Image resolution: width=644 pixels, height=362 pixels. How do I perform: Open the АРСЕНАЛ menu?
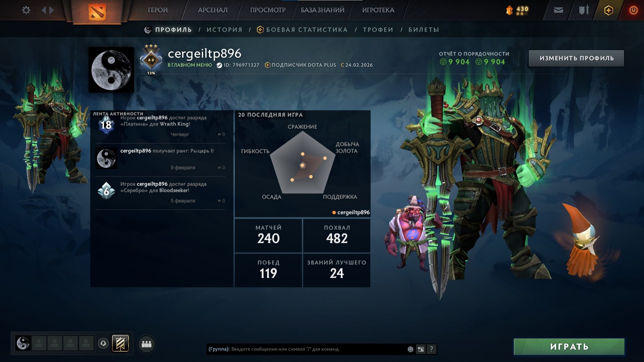(213, 10)
